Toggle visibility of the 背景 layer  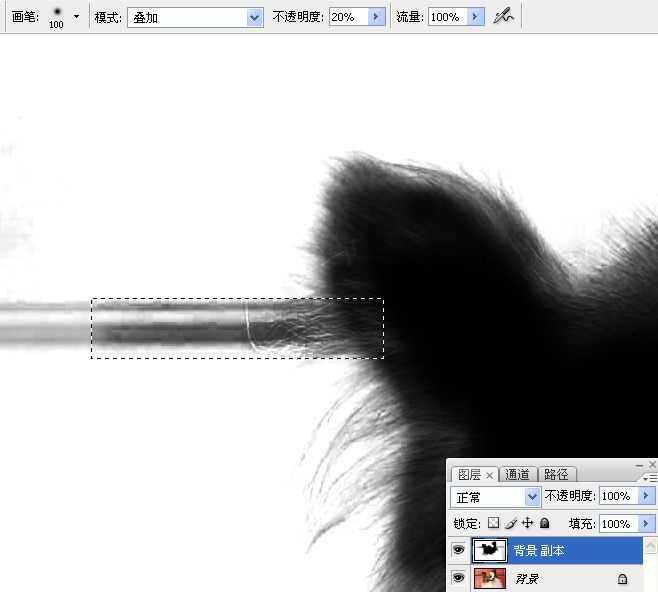(x=459, y=578)
